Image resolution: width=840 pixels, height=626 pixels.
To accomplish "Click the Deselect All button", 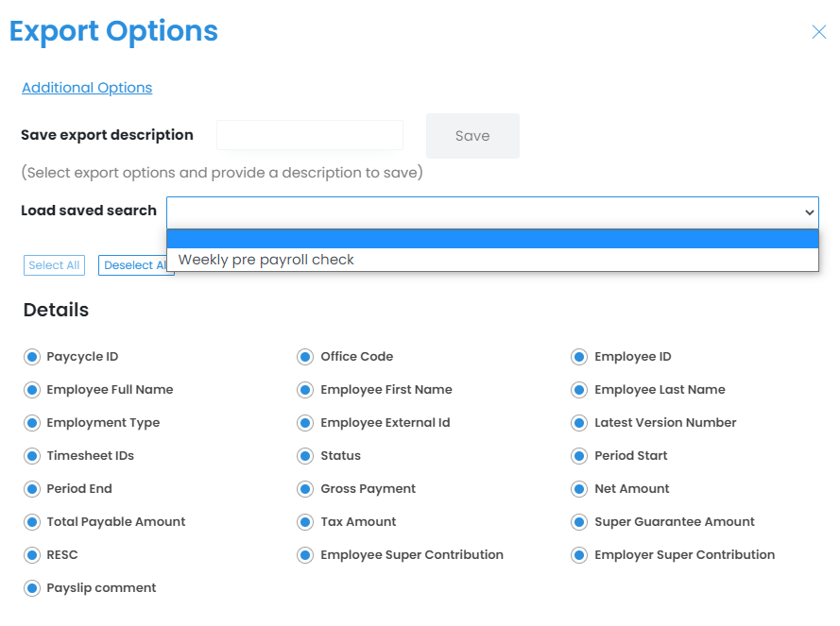I will click(x=135, y=265).
